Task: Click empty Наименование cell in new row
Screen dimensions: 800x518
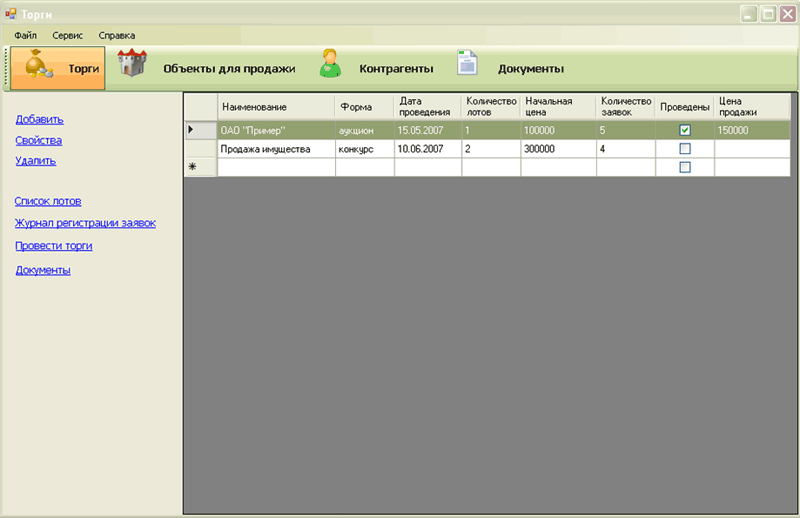Action: pyautogui.click(x=276, y=167)
